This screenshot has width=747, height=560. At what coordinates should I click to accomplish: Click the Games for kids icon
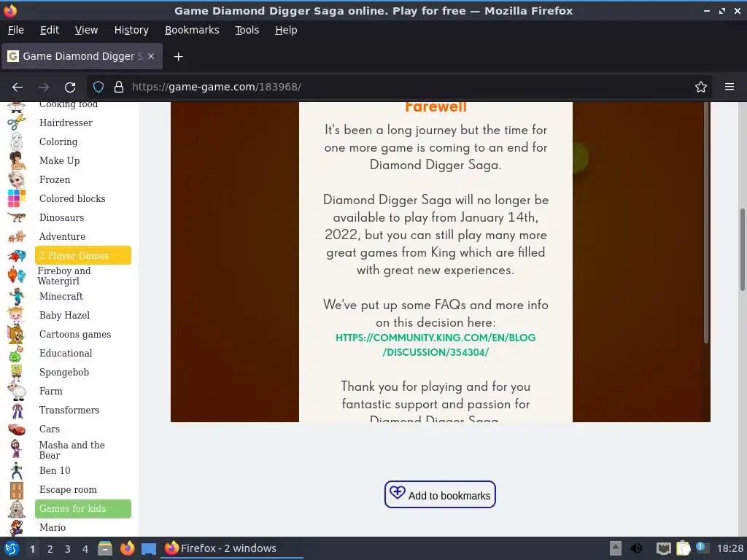click(x=17, y=509)
